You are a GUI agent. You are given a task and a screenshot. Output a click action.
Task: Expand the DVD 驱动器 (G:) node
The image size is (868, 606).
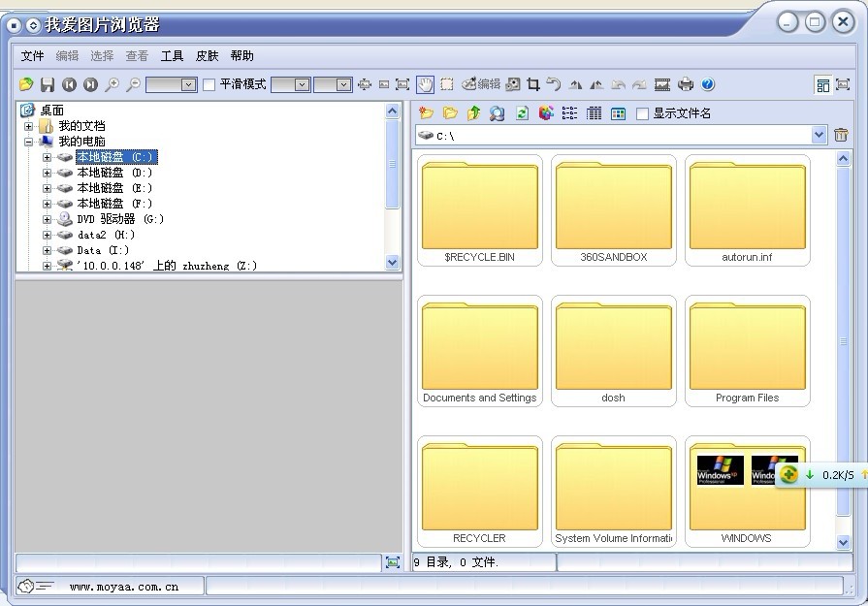tap(48, 219)
